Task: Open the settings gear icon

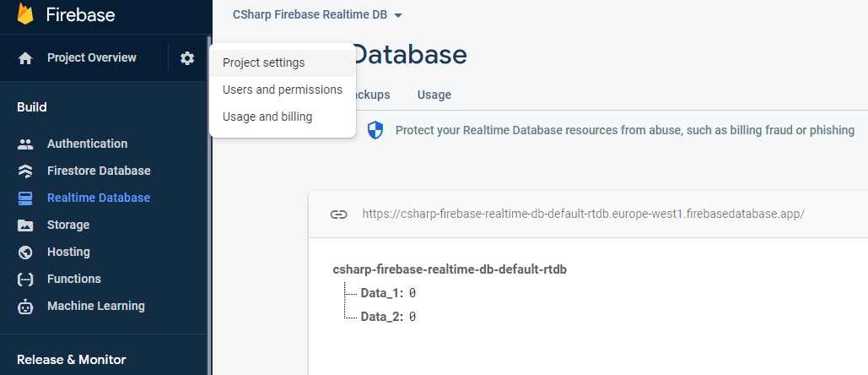Action: 187,58
